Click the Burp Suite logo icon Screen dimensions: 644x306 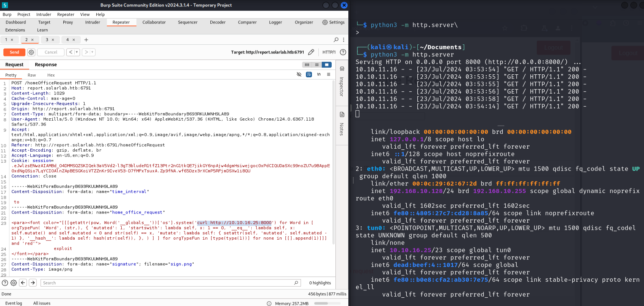(5, 5)
